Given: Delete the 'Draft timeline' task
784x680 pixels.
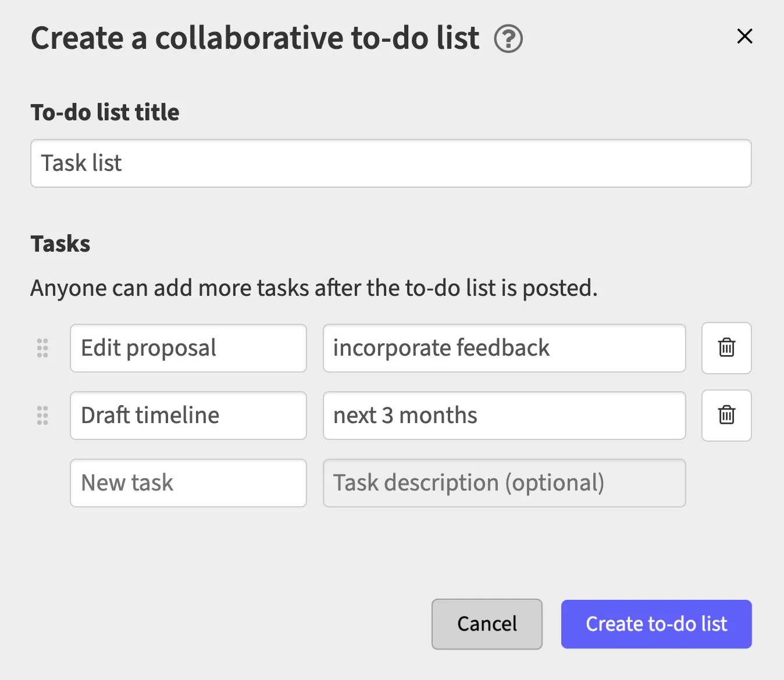Looking at the screenshot, I should pos(726,416).
